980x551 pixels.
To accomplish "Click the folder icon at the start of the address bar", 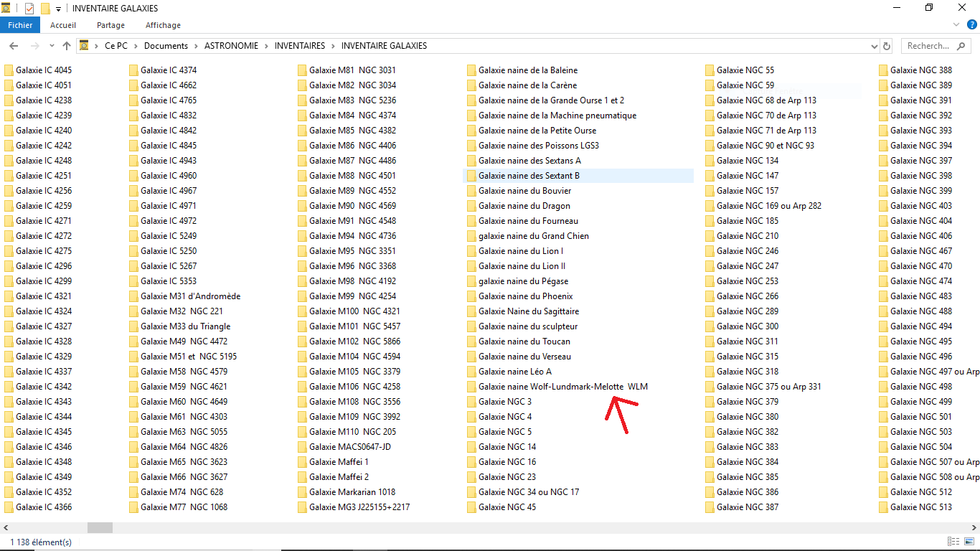I will (x=85, y=46).
